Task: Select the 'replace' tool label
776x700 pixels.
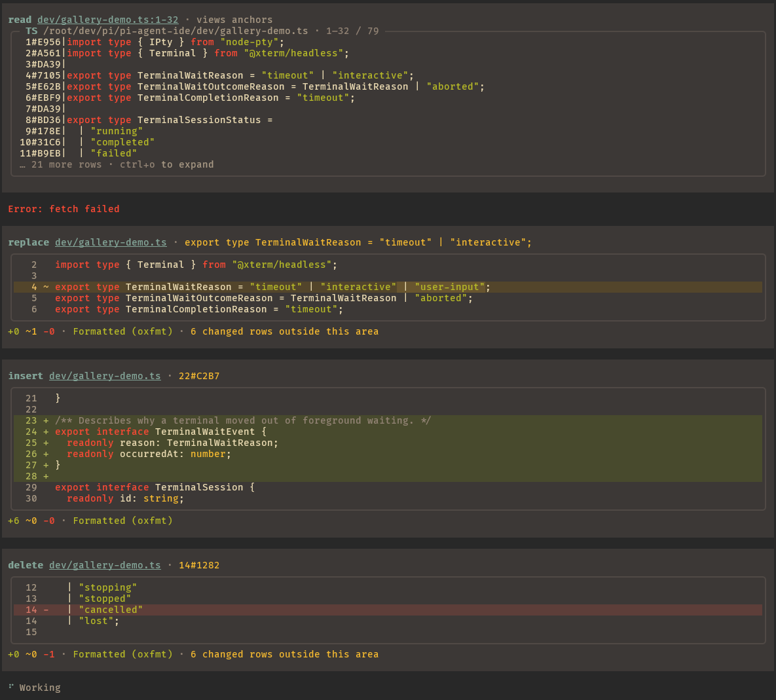Action: click(29, 242)
